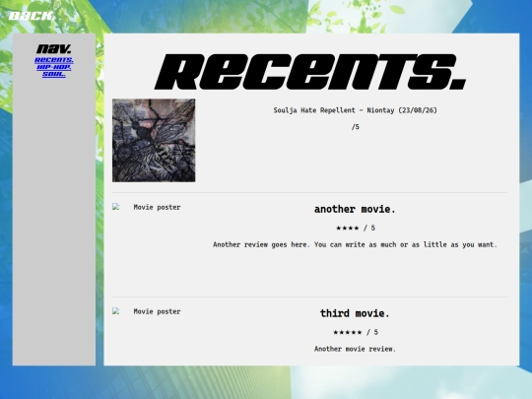Screen dimensions: 532x399
Task: Click the 'another movie.' heading
Action: point(355,209)
